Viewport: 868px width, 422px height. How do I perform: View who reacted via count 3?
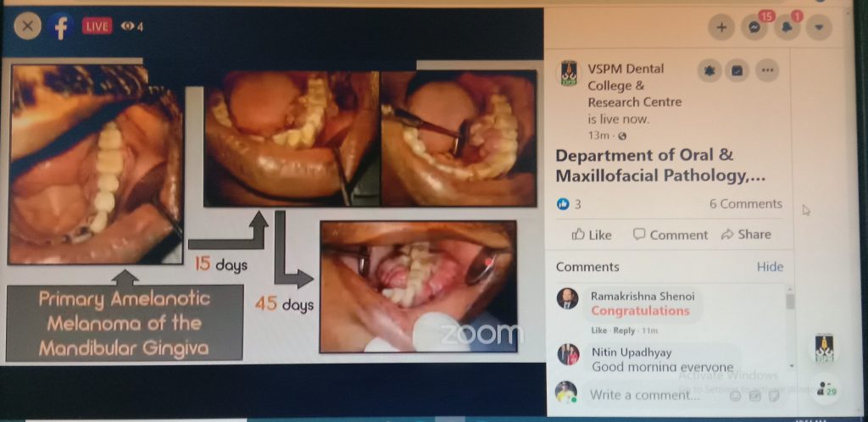(x=577, y=204)
